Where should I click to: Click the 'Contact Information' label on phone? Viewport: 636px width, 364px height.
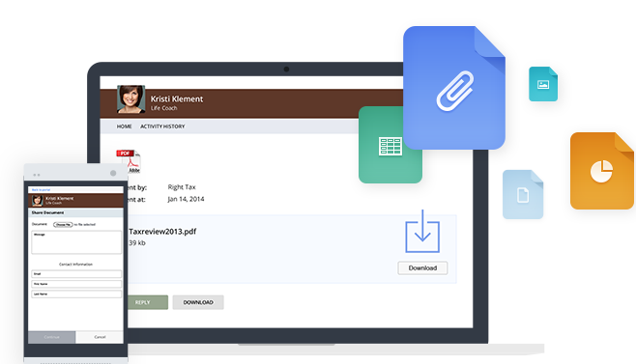[x=75, y=265]
